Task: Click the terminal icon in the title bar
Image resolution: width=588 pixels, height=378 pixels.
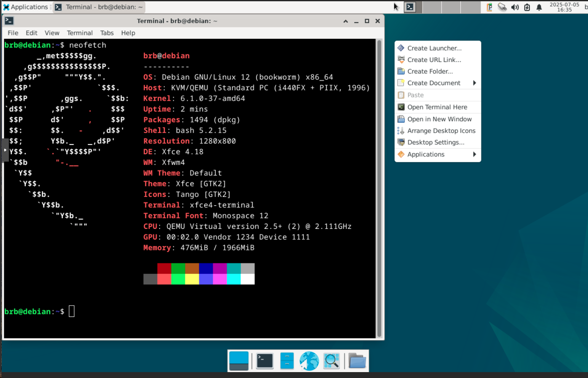Action: pyautogui.click(x=9, y=21)
